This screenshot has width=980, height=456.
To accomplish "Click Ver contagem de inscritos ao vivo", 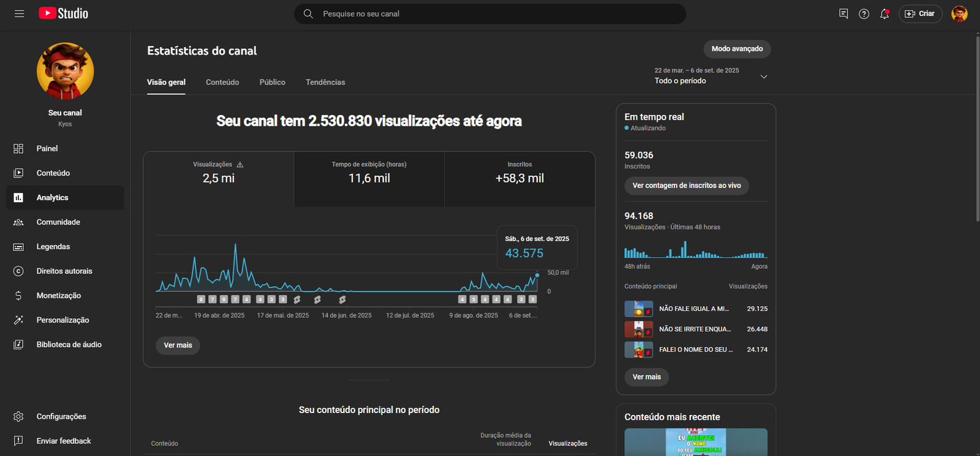I will pos(686,185).
